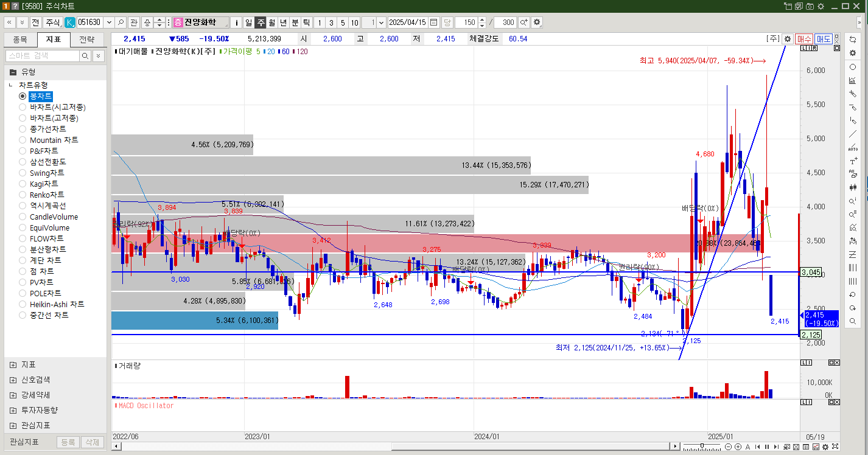This screenshot has height=455, width=868.
Task: Select 틱 tick period
Action: click(x=306, y=23)
